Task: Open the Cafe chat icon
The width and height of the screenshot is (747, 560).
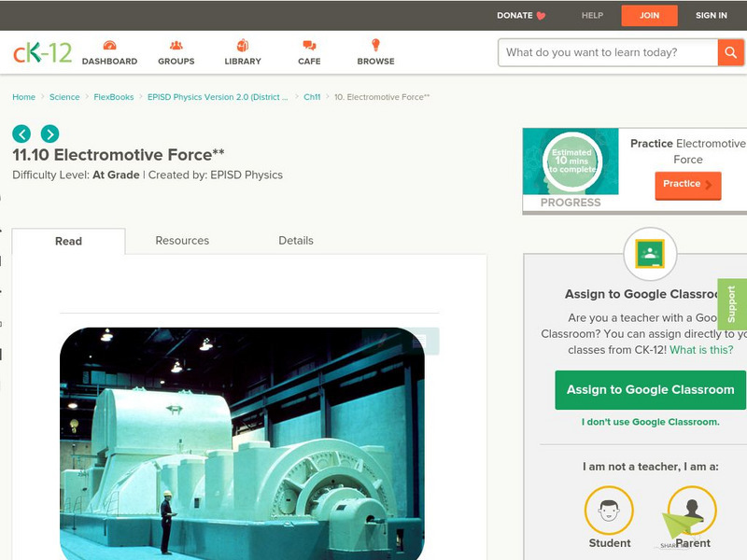Action: pyautogui.click(x=309, y=46)
